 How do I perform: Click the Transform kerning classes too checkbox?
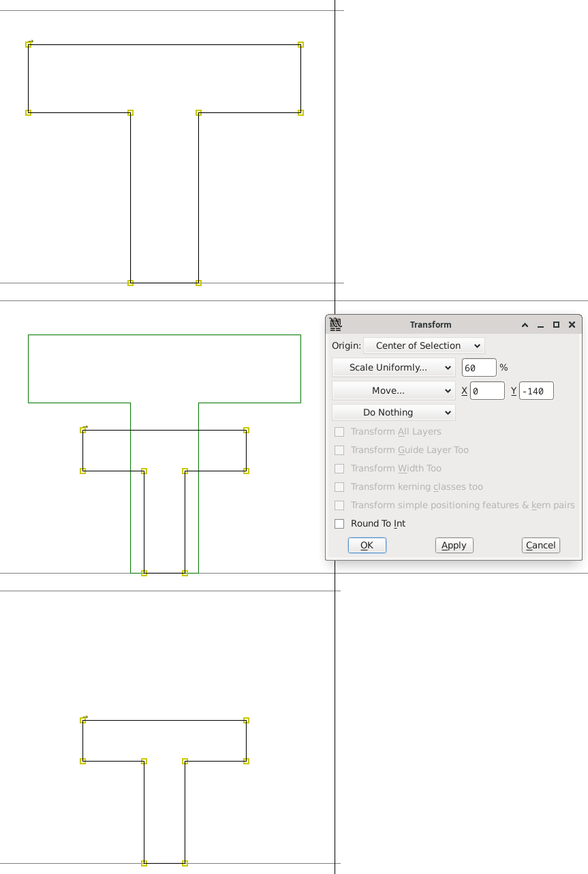339,486
